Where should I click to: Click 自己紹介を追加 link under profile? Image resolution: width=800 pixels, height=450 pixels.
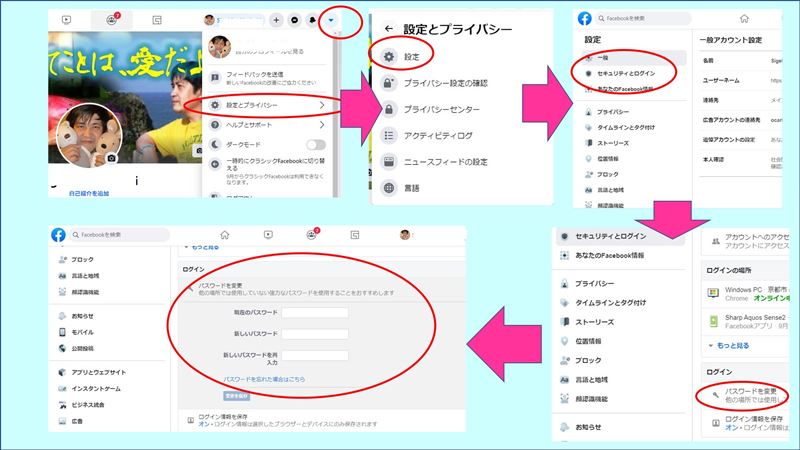pos(89,193)
